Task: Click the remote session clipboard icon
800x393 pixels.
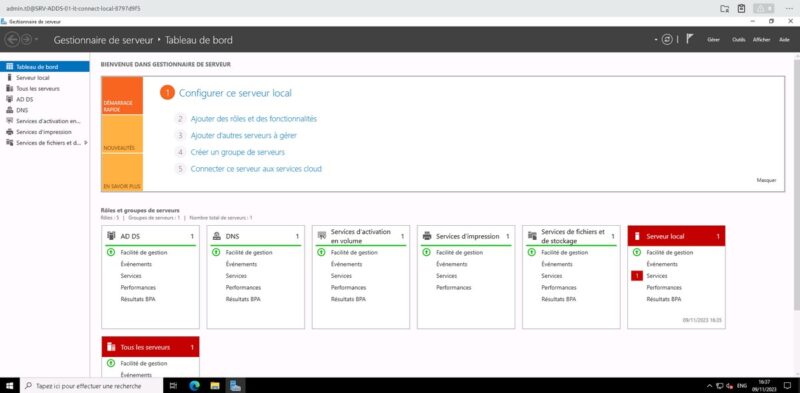Action: point(741,8)
